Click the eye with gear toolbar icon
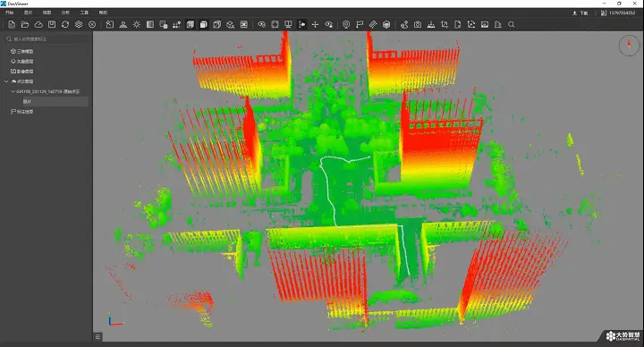644x347 pixels. coord(328,25)
